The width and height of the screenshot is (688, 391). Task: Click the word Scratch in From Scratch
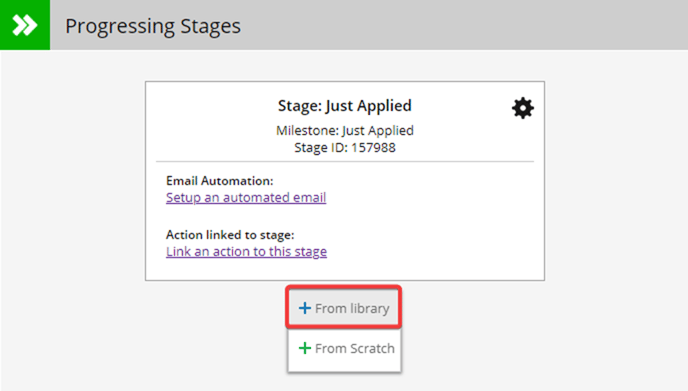tap(373, 348)
